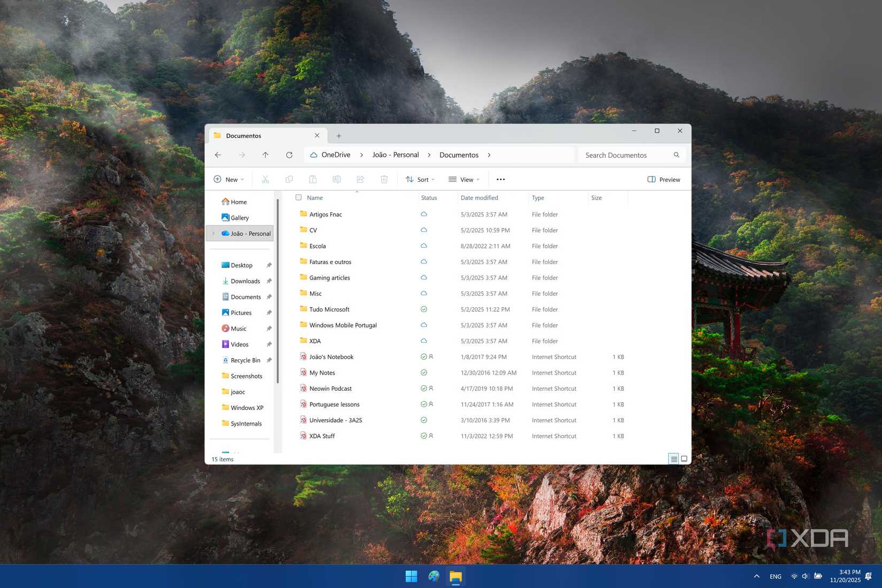882x588 pixels.
Task: Click the Status column header
Action: click(x=429, y=198)
